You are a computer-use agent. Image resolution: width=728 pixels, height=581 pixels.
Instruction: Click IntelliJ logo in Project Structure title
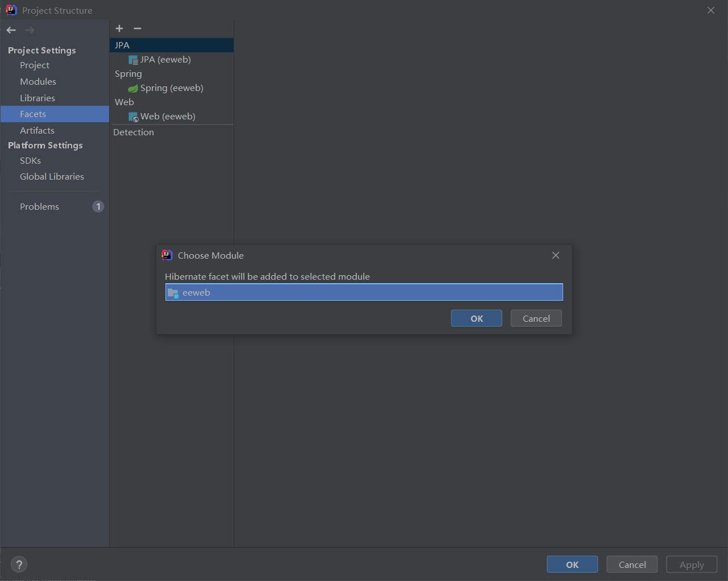coord(11,10)
